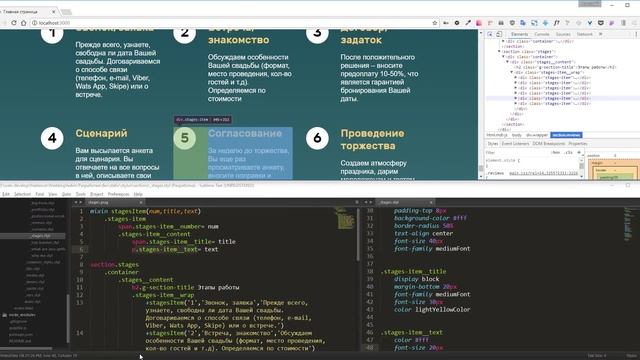Viewport: 640px width, 360px height.
Task: Open Sublime Text Help menu
Action: tap(138, 194)
